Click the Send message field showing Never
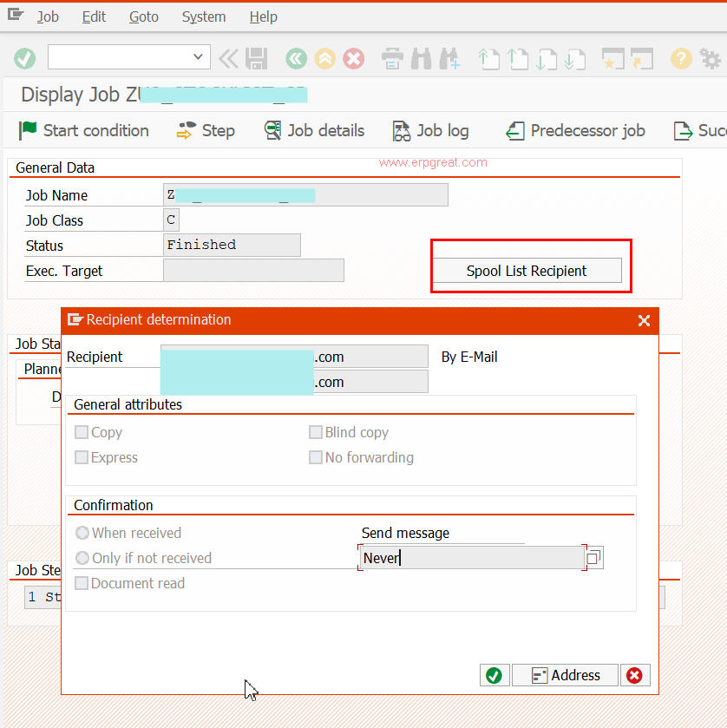This screenshot has width=727, height=728. click(x=472, y=558)
